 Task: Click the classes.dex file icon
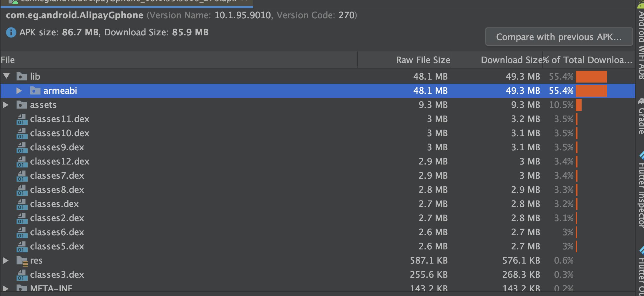click(22, 204)
